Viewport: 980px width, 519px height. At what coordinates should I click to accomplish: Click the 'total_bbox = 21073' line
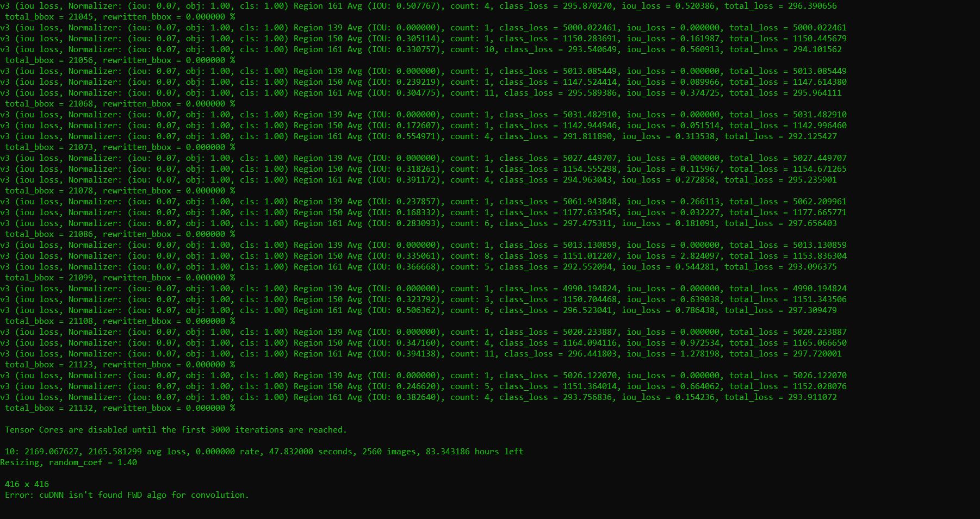(x=120, y=147)
